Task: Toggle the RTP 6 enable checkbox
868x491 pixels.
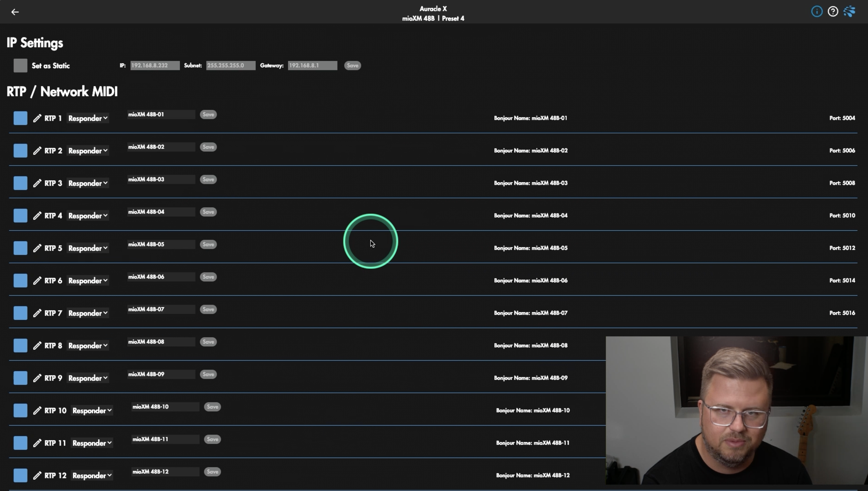Action: pyautogui.click(x=20, y=281)
